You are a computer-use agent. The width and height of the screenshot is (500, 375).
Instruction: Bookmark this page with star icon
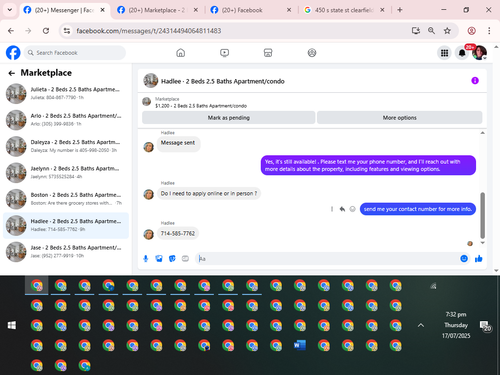447,31
